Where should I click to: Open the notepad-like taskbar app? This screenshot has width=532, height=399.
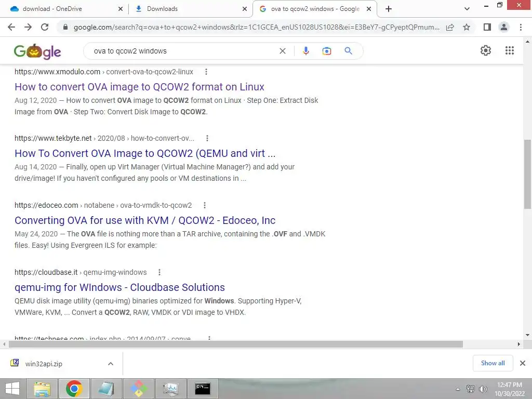(106, 389)
